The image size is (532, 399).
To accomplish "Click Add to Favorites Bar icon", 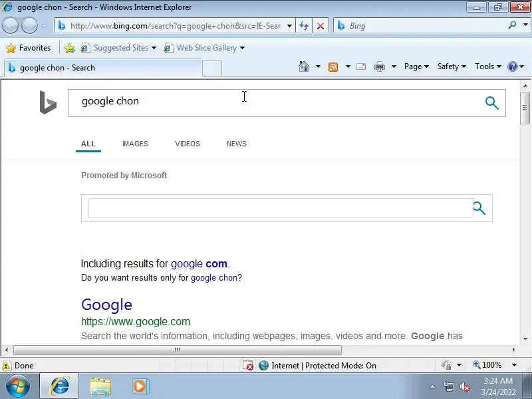I will pyautogui.click(x=70, y=48).
